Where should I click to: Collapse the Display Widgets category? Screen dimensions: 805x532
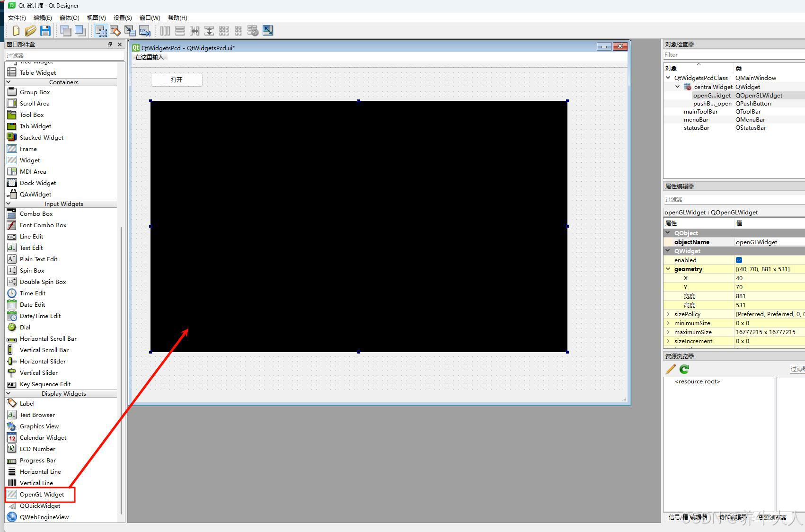tap(8, 393)
